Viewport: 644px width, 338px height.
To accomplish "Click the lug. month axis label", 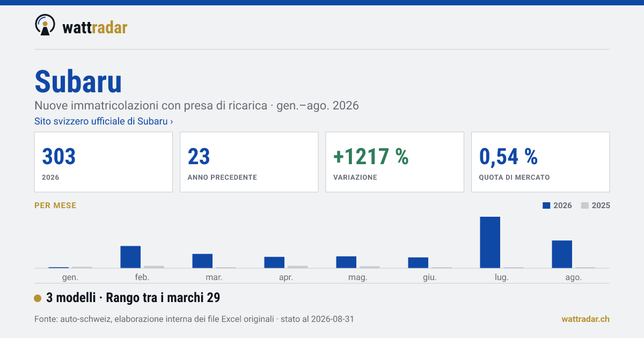I will [502, 277].
